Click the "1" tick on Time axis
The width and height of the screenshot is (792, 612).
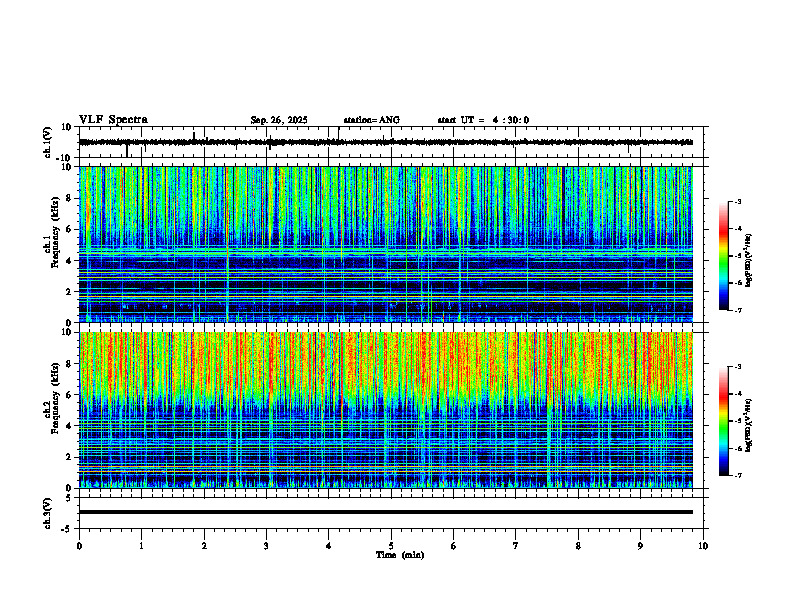[141, 546]
